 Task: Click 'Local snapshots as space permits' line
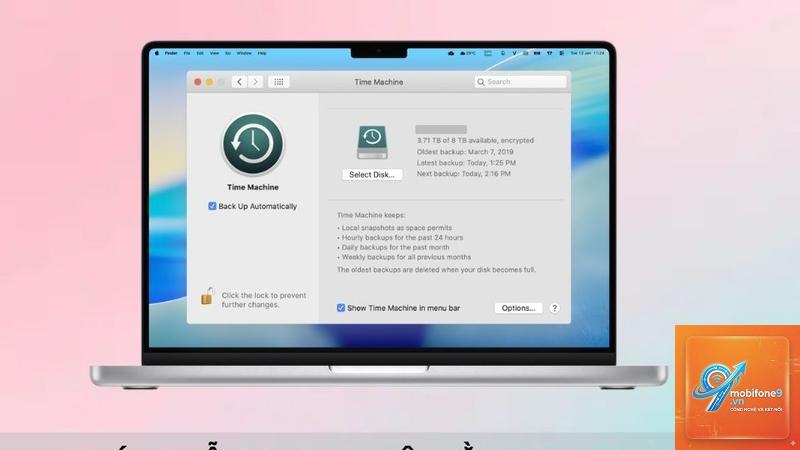tap(395, 228)
